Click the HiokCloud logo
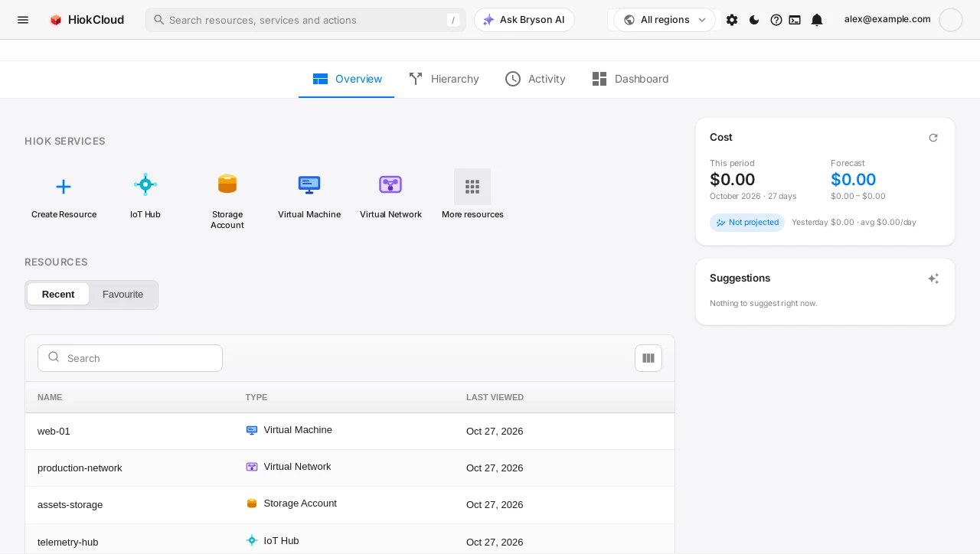This screenshot has width=980, height=554. point(87,20)
